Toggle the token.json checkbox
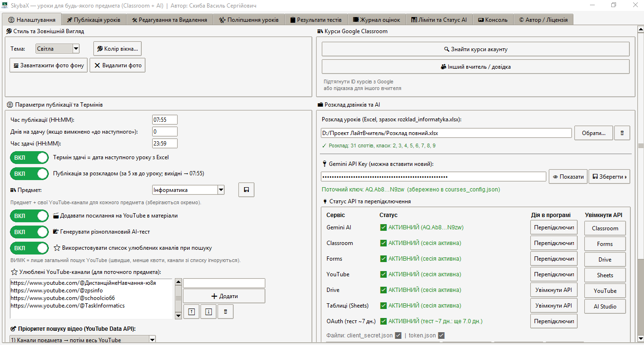 tap(441, 336)
